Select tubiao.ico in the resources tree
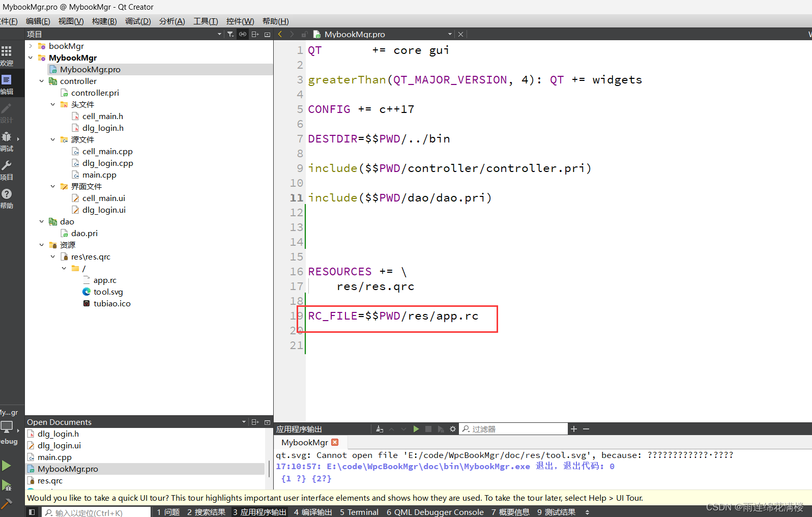 pos(112,303)
